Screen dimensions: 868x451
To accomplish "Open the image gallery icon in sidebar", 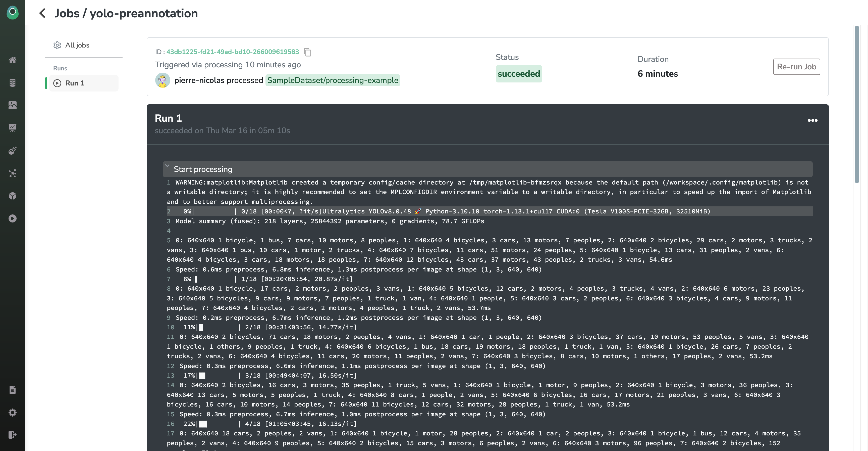I will (13, 105).
